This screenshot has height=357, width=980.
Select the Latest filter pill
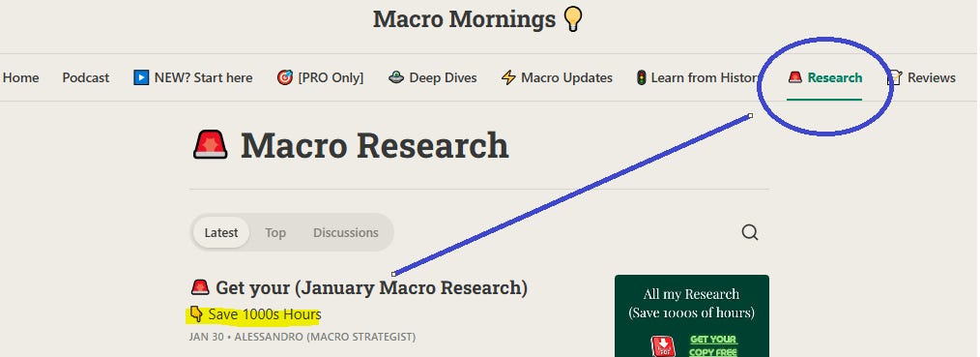pos(220,232)
